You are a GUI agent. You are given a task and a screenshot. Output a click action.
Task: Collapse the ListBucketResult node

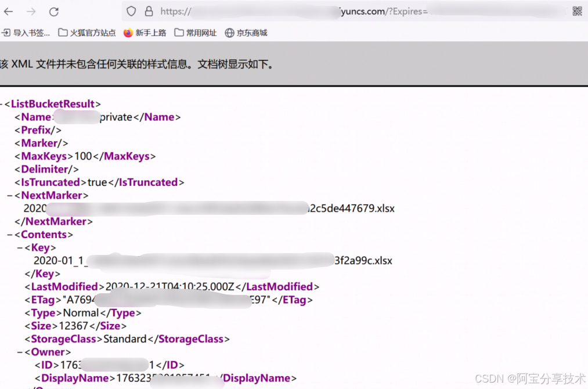tap(2, 105)
